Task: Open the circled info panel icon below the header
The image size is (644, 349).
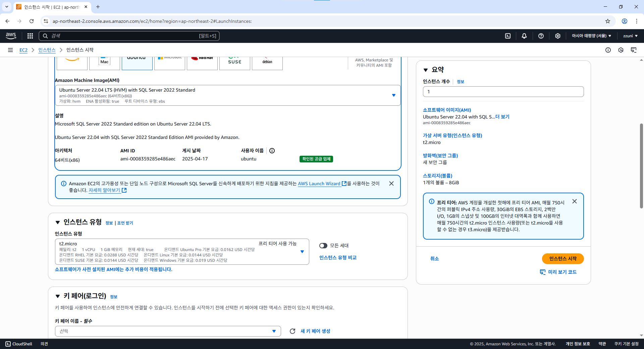Action: point(608,50)
